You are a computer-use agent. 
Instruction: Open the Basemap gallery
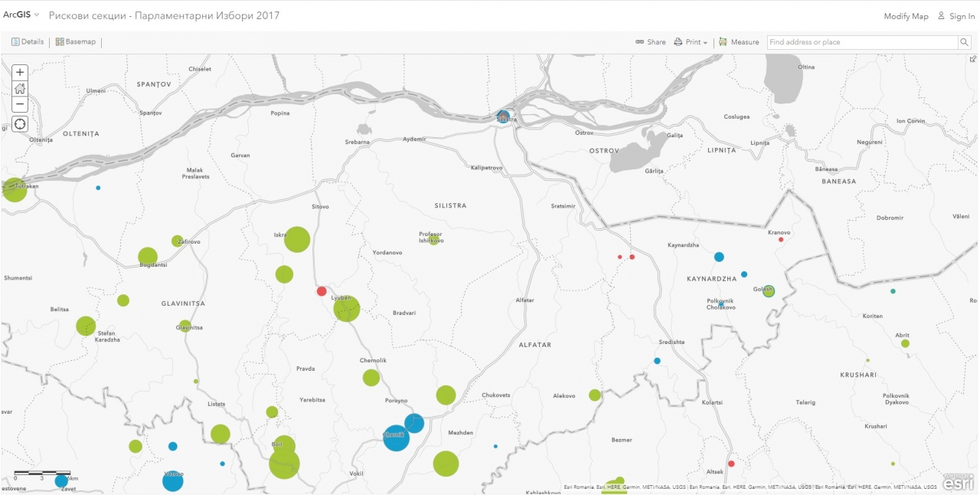[76, 42]
